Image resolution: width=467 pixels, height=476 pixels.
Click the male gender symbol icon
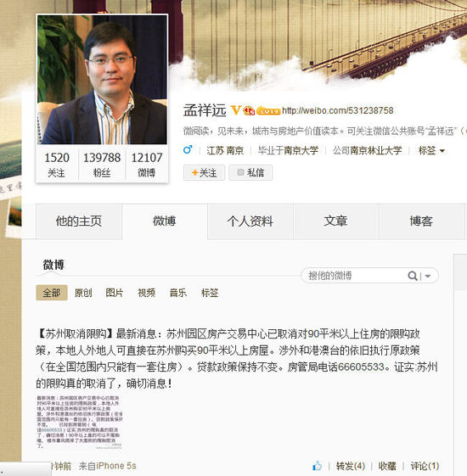tap(188, 149)
